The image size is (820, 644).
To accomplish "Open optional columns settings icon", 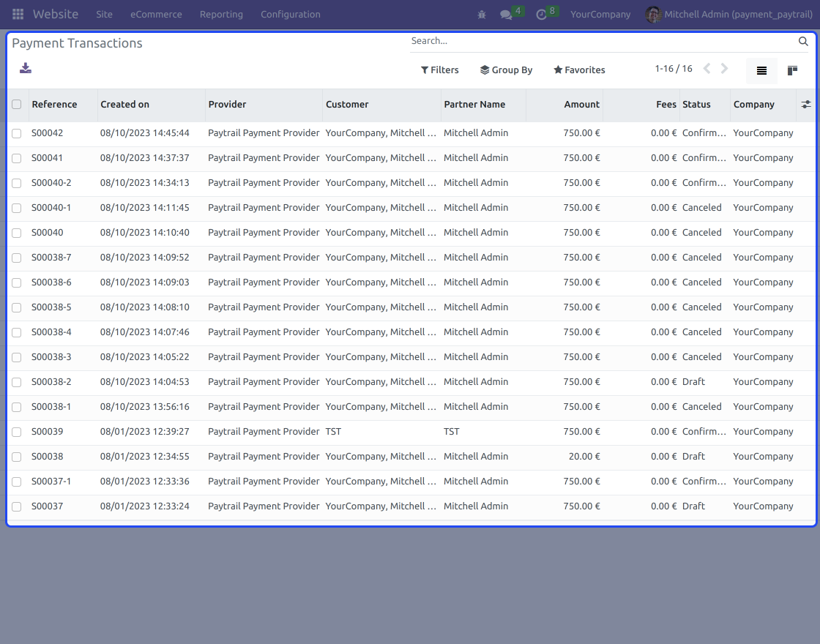I will pos(806,105).
